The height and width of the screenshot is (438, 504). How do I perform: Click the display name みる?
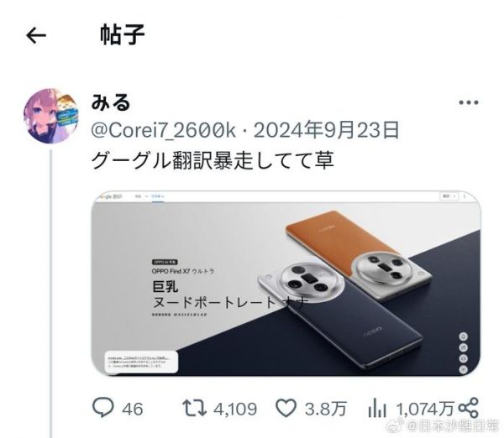coord(111,102)
